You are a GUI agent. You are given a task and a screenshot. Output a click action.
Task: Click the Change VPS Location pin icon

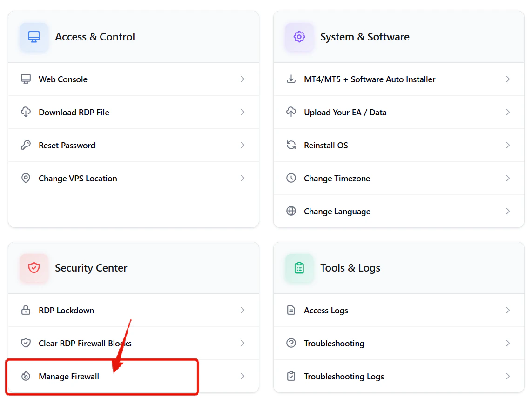coord(26,178)
